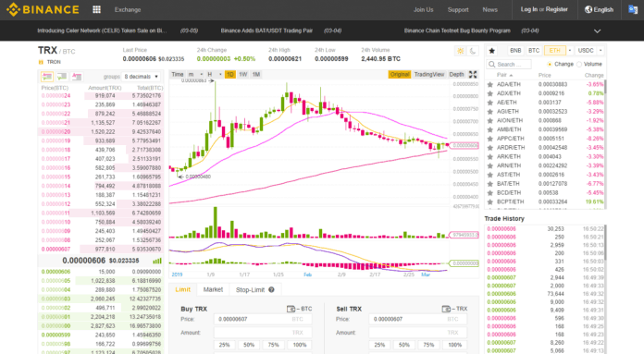Set buy amount to 25%
644x354 pixels.
click(224, 345)
